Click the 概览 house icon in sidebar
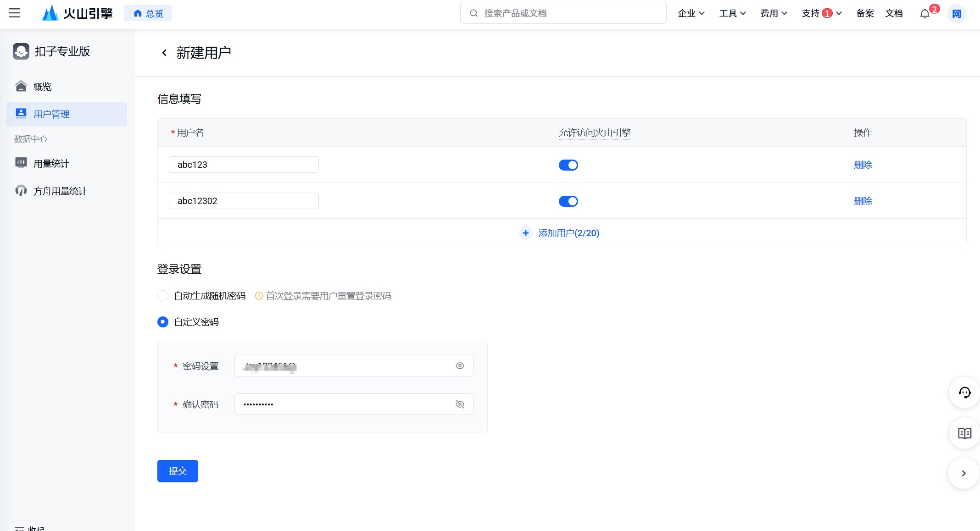Image resolution: width=980 pixels, height=531 pixels. click(x=21, y=86)
